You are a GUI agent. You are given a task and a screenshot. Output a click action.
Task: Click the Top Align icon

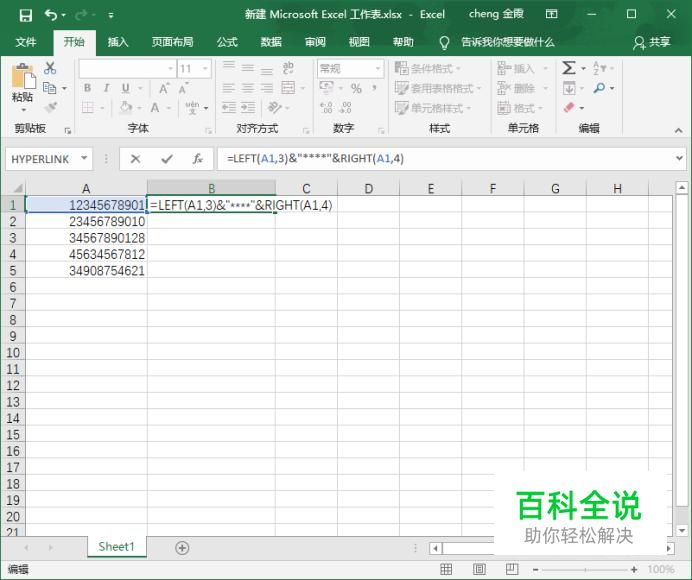click(x=229, y=67)
